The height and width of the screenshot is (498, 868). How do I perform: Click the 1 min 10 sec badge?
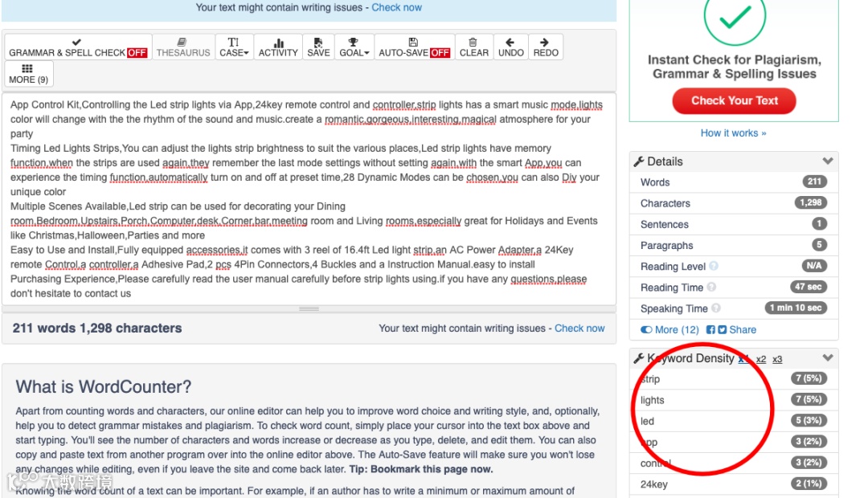click(x=796, y=308)
